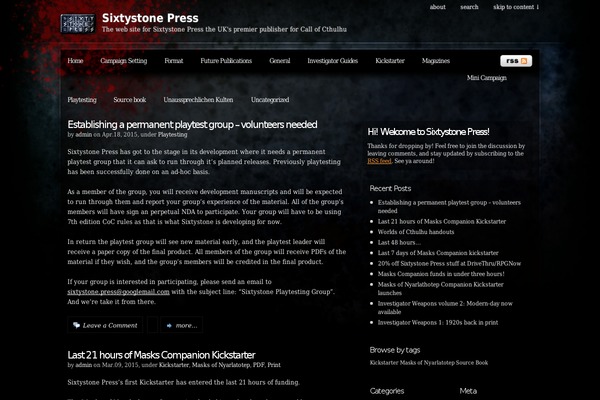This screenshot has width=600, height=400.
Task: Open recent post Last 21 hours of Masks Companion
Action: (x=442, y=221)
